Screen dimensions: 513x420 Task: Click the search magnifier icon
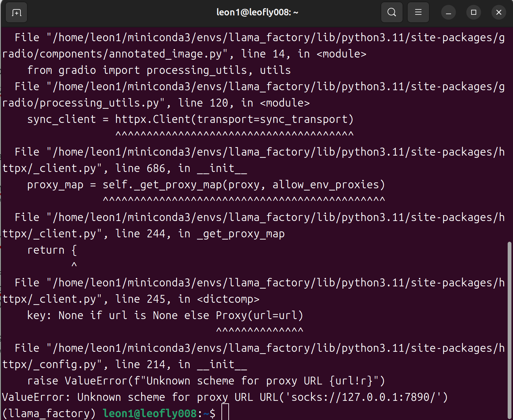[x=392, y=13]
